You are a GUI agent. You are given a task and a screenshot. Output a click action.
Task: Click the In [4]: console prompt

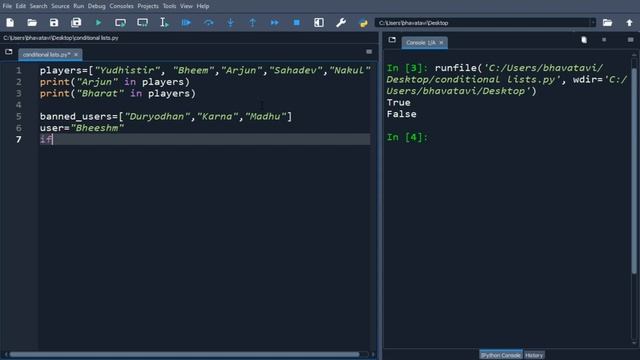coord(407,137)
